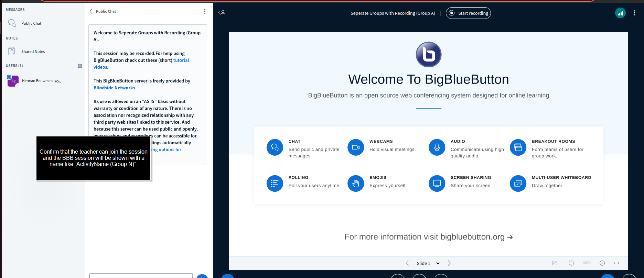
Task: Toggle the users and messages list icon
Action: pyautogui.click(x=222, y=13)
